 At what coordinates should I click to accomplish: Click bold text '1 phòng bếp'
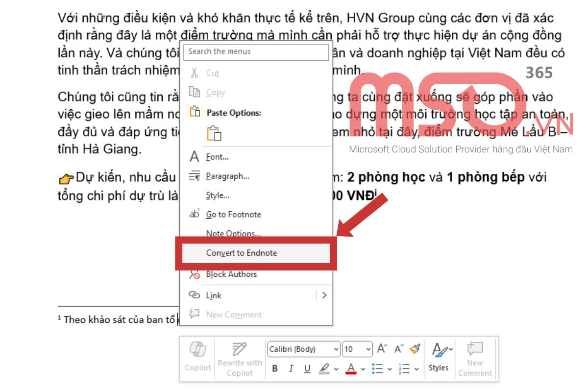coord(486,177)
